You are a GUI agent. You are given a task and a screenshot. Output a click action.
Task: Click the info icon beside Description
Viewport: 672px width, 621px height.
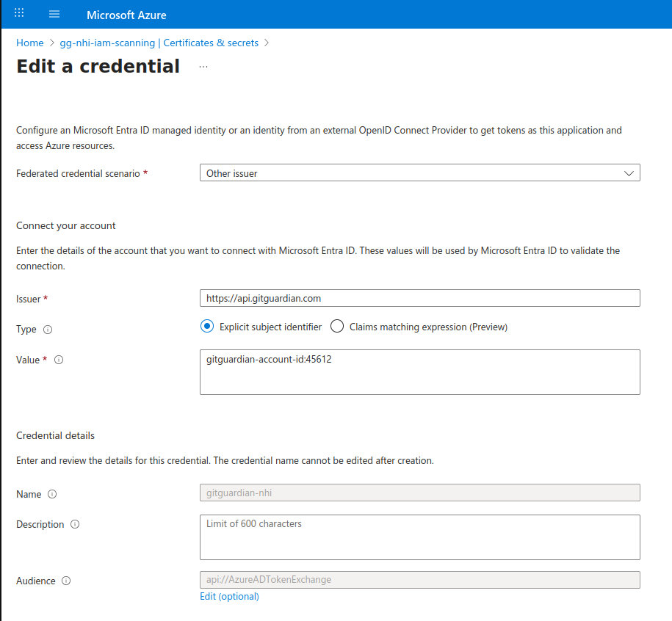pos(74,524)
